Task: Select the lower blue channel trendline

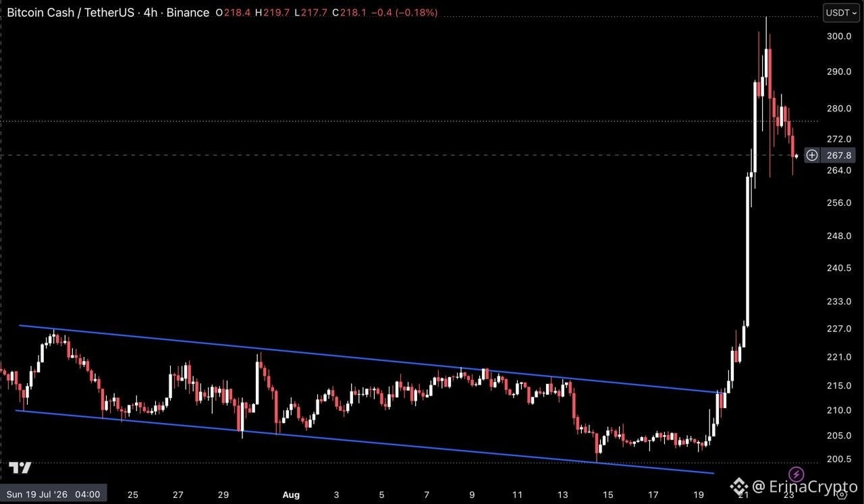Action: 364,442
